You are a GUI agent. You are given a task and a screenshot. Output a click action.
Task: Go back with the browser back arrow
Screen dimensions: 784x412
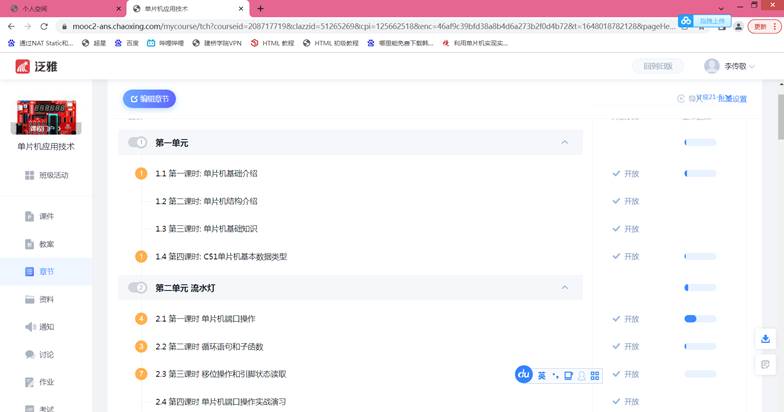point(11,26)
